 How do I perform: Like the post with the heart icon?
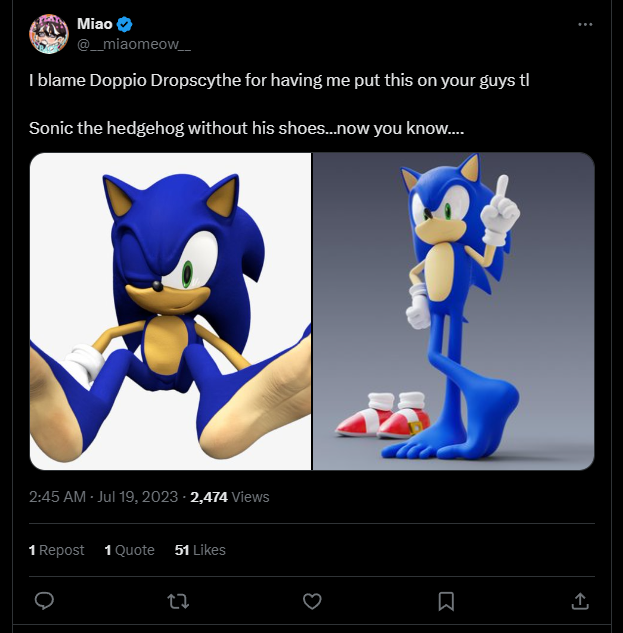312,601
